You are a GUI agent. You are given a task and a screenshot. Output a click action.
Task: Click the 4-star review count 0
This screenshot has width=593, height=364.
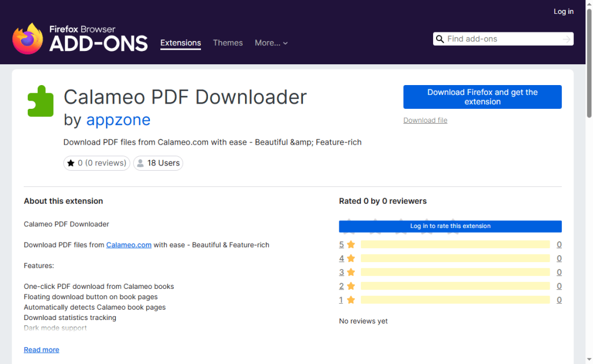559,258
